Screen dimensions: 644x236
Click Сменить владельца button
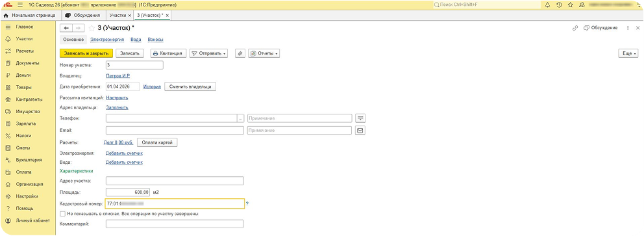click(190, 86)
